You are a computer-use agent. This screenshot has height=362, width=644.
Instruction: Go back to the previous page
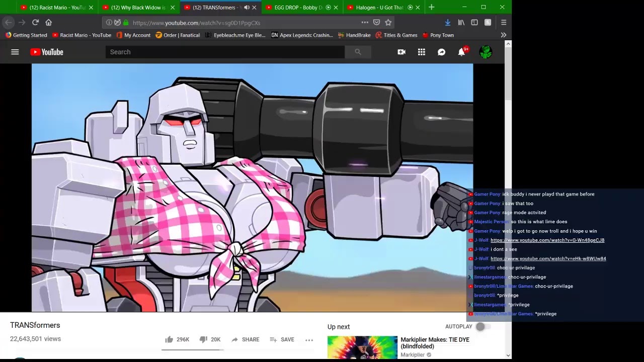8,22
